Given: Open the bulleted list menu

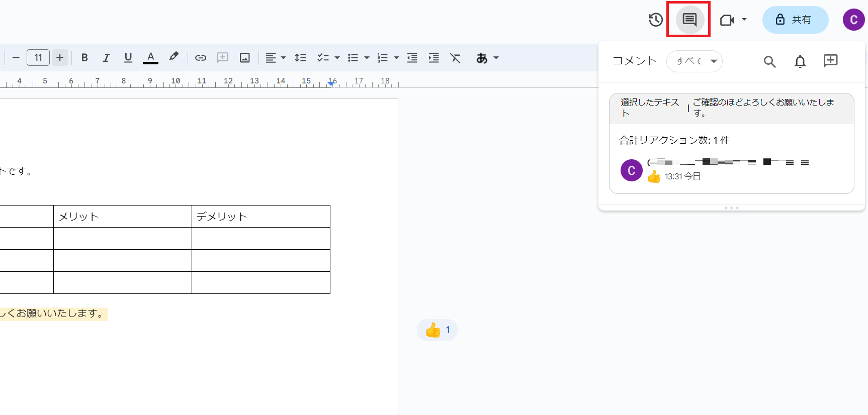Looking at the screenshot, I should (x=358, y=58).
